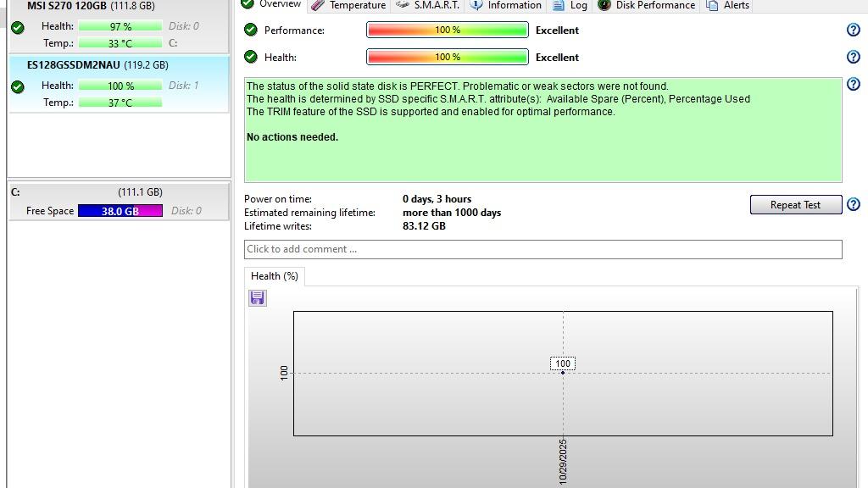Go to the Disk Performance tab
Viewport: 868px width, 488px height.
(647, 5)
